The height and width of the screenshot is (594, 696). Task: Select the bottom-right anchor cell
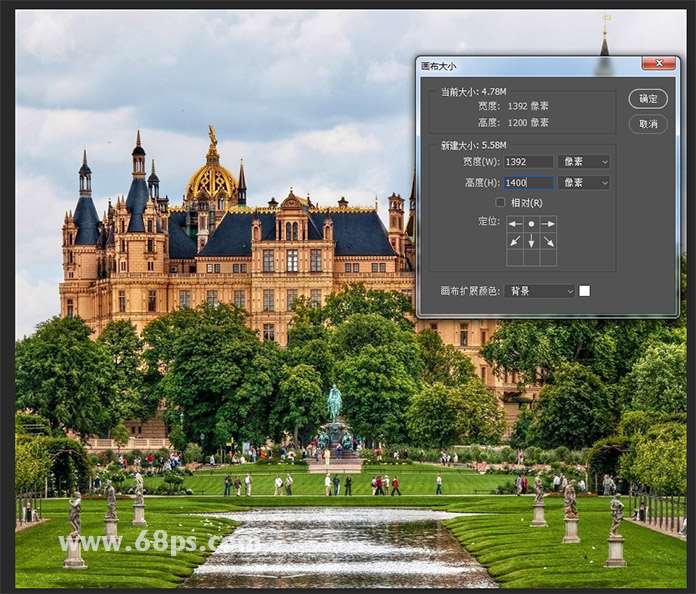click(548, 258)
